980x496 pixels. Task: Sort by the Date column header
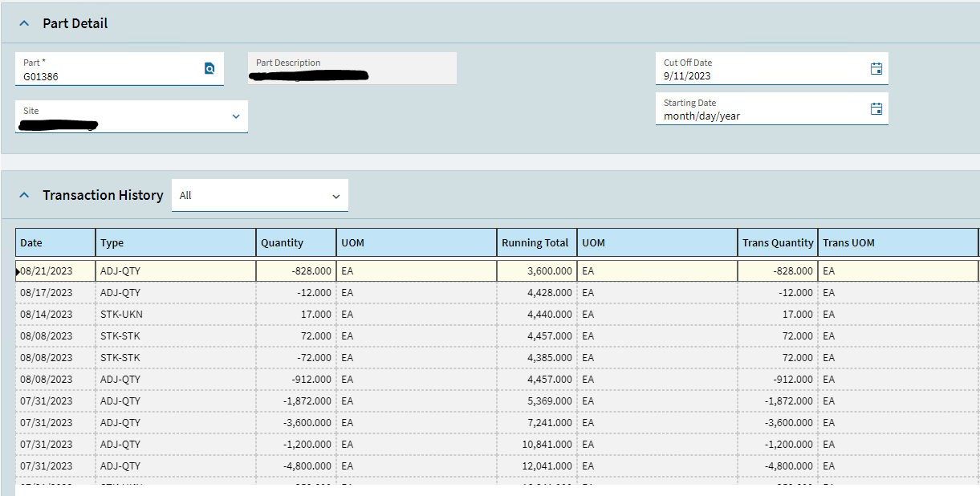coord(55,243)
